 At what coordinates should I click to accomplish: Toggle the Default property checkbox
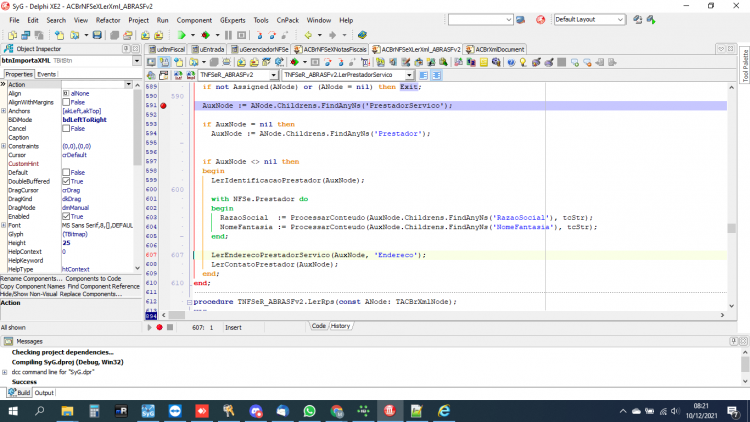[x=66, y=172]
